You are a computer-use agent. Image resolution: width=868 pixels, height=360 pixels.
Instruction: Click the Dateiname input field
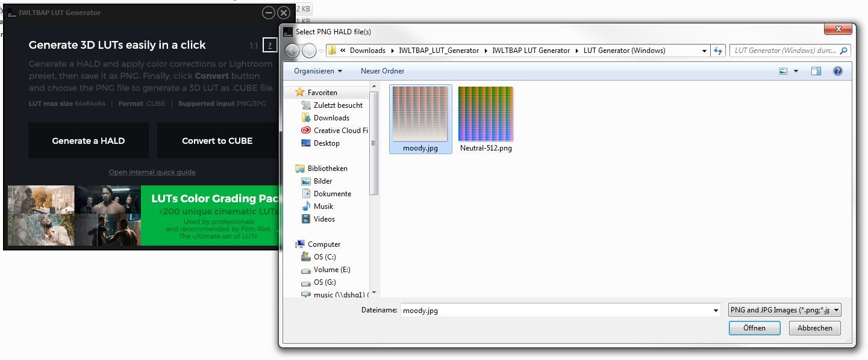click(x=556, y=311)
